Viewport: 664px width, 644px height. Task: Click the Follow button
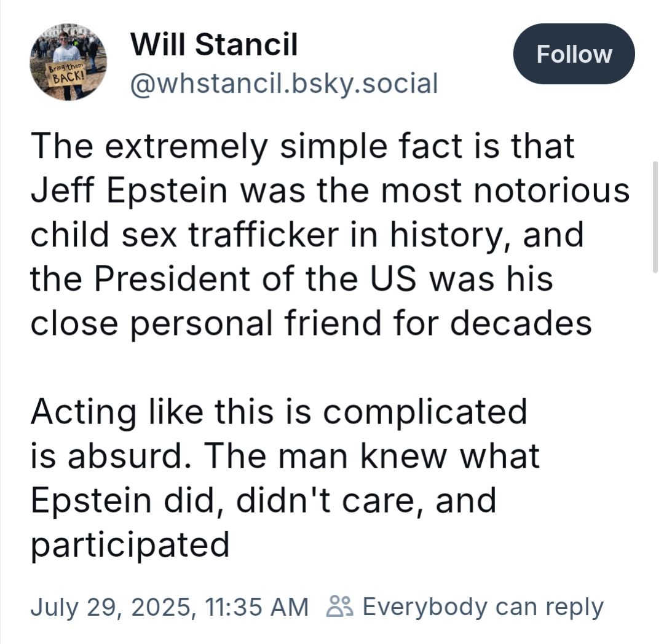coord(574,54)
